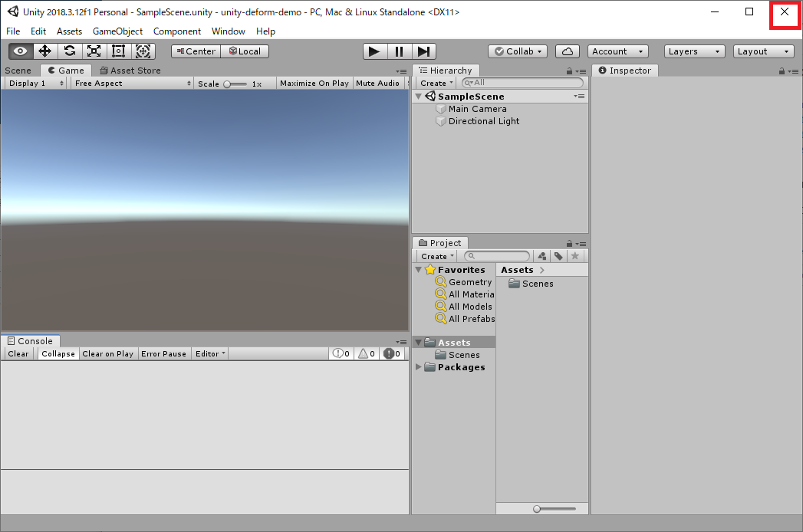803x532 pixels.
Task: Click Create in the Hierarchy panel
Action: click(x=433, y=83)
